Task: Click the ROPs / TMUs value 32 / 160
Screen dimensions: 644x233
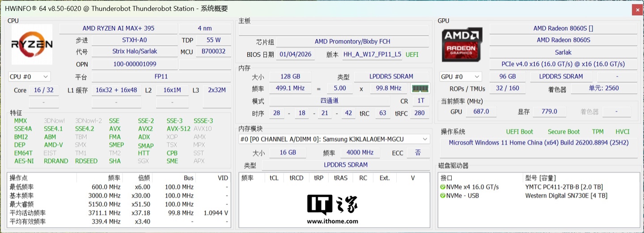Action: click(508, 88)
